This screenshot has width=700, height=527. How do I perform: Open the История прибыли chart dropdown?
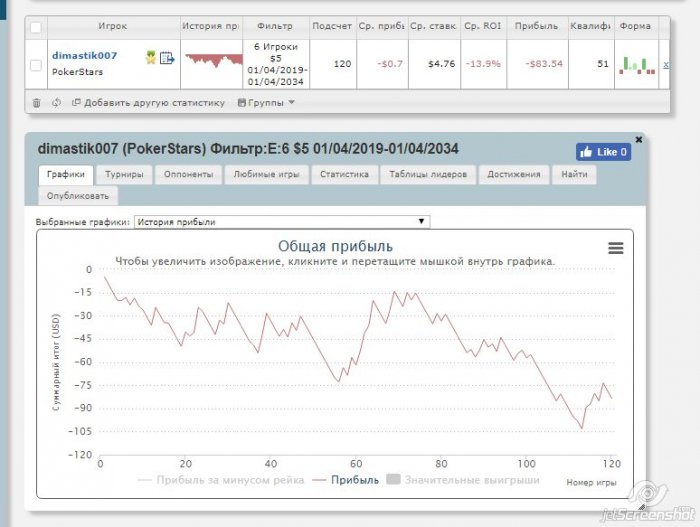(282, 222)
